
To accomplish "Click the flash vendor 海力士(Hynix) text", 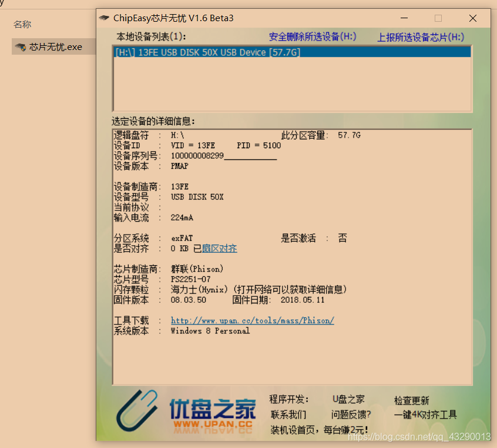I will [199, 289].
